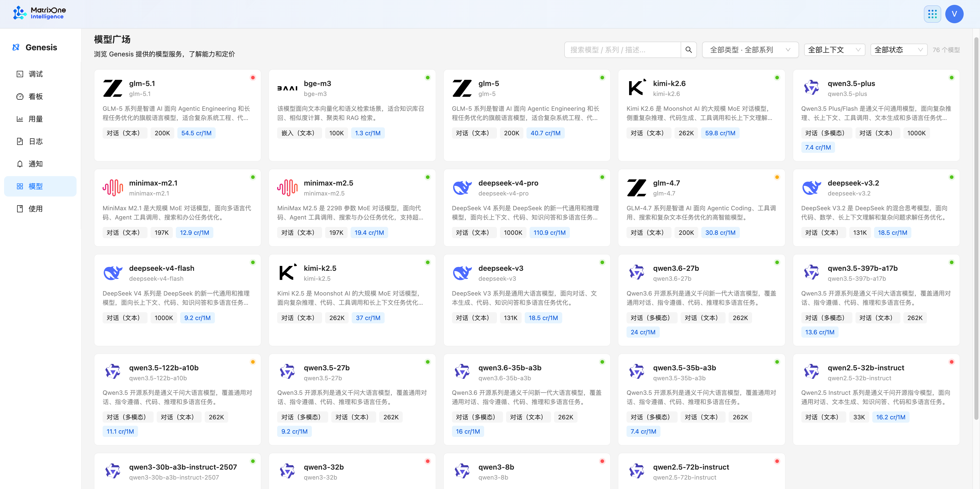
Task: Click the minimax-m2.5 waveform logo
Action: pyautogui.click(x=287, y=188)
